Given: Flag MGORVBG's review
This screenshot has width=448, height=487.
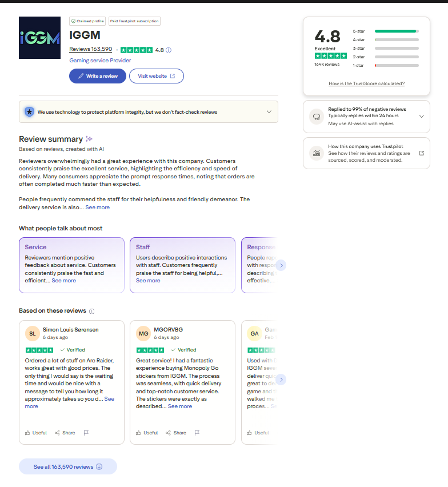Looking at the screenshot, I should coord(197,433).
